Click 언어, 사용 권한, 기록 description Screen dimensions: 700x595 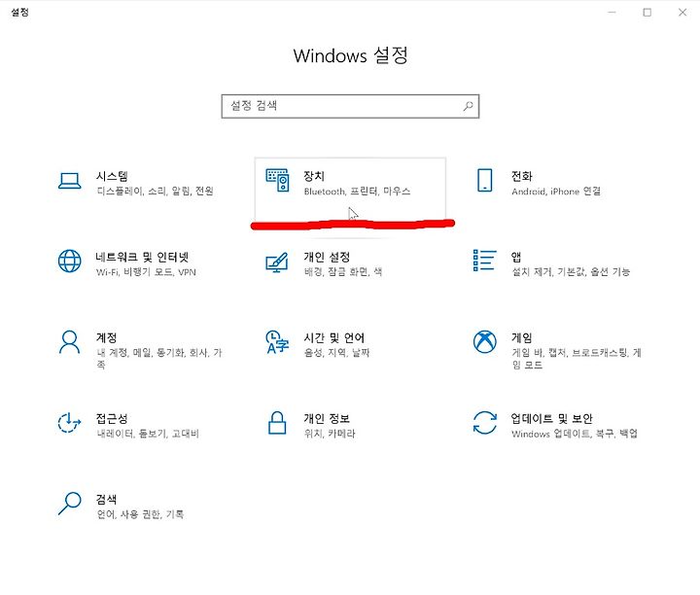[140, 514]
